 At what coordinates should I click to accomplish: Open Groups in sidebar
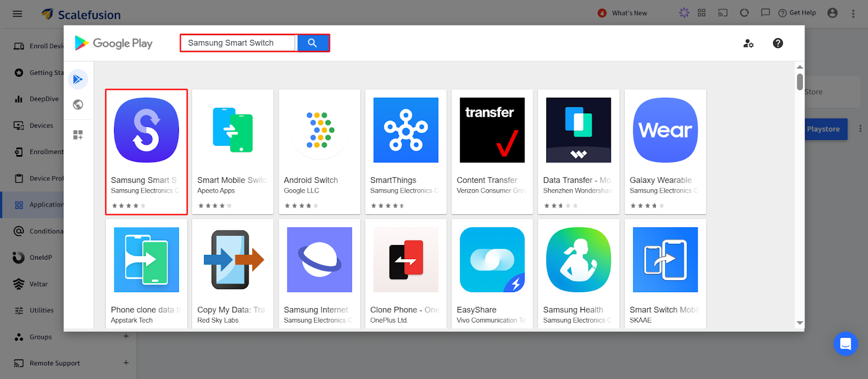click(33, 337)
